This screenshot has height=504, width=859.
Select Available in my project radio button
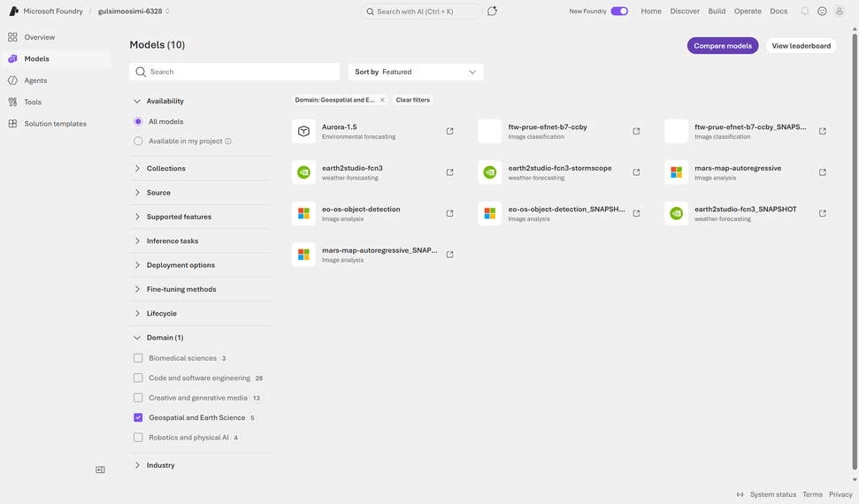pos(138,141)
